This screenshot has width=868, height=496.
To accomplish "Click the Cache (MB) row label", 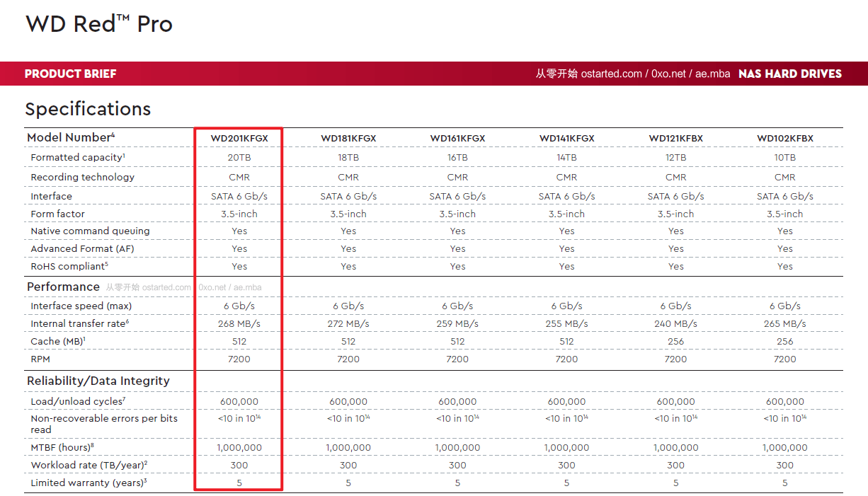I will [58, 341].
